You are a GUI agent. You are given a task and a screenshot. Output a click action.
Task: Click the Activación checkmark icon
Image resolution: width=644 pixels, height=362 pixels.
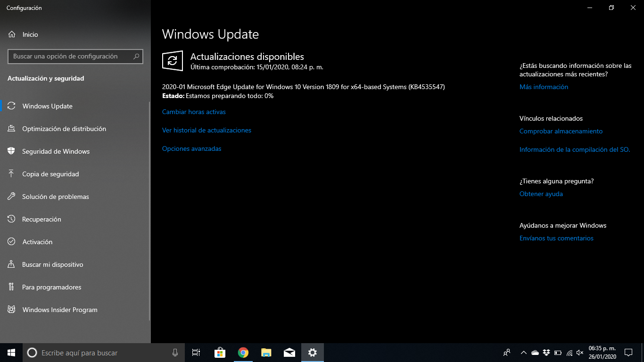(x=12, y=242)
